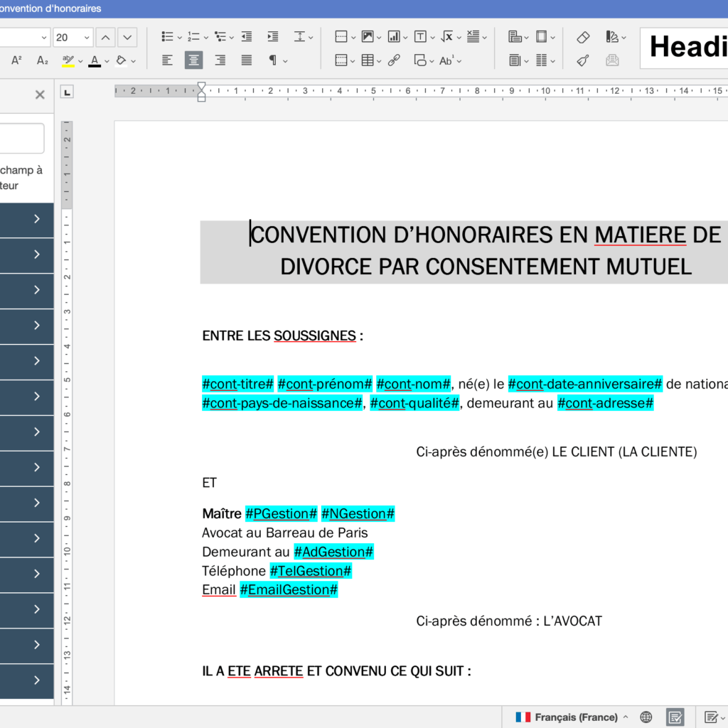Enable justified text alignment
Image resolution: width=728 pixels, height=728 pixels.
(x=246, y=60)
